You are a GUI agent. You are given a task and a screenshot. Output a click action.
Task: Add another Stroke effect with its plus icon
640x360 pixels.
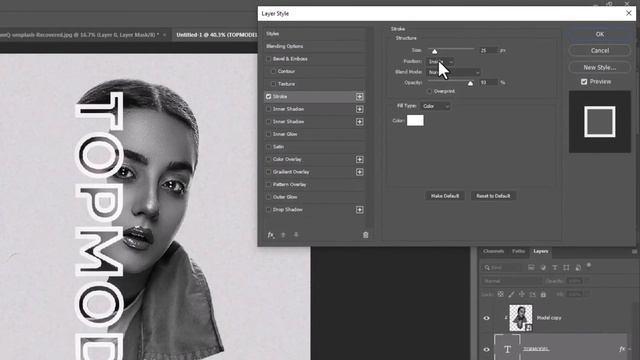(359, 97)
